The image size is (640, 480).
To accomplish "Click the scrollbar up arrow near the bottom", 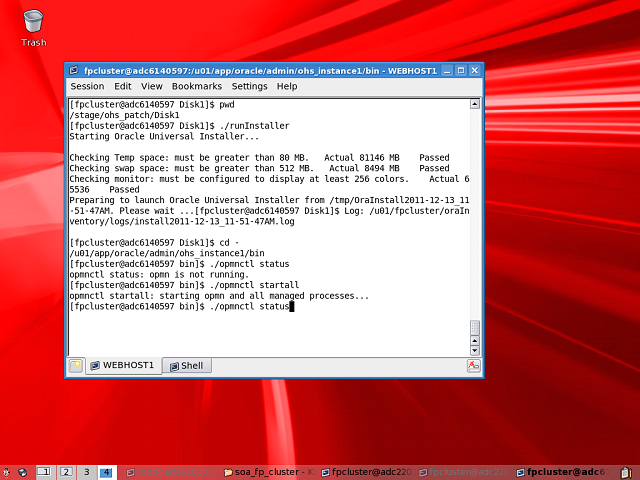I will pos(474,340).
